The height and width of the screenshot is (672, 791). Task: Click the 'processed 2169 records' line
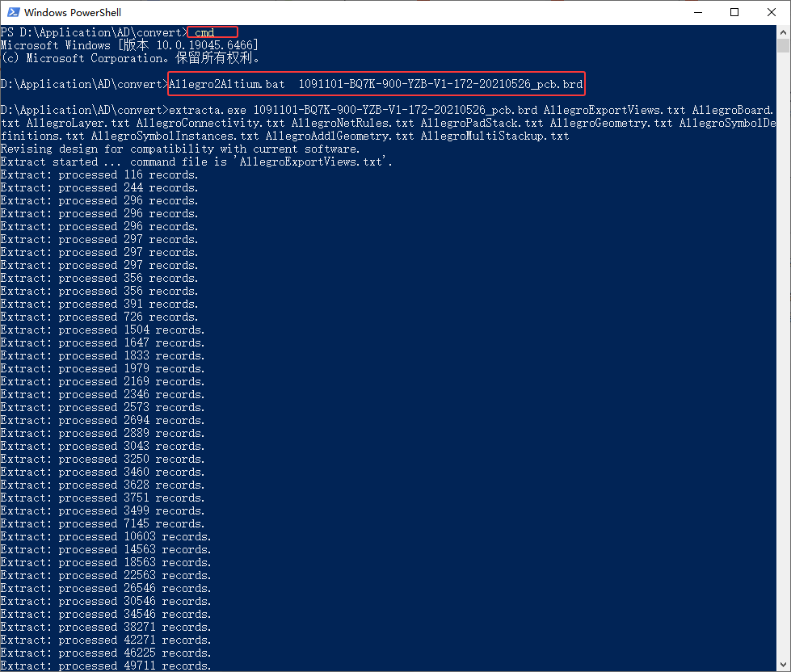pos(103,381)
